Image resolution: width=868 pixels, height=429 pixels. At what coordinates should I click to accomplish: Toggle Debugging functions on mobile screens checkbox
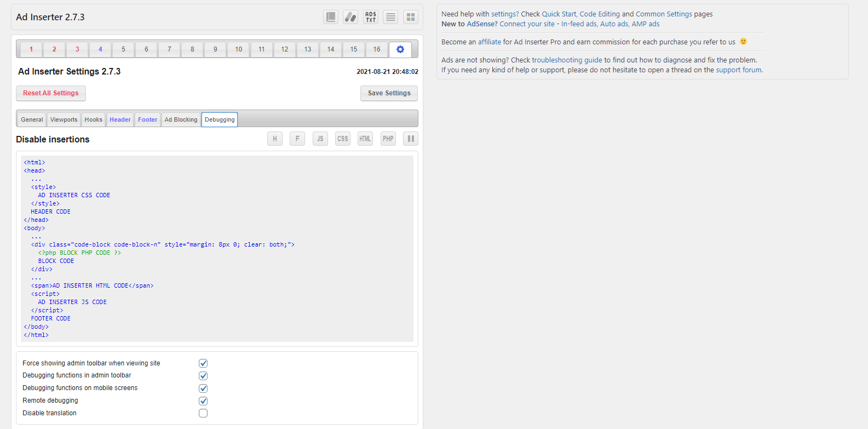point(203,388)
